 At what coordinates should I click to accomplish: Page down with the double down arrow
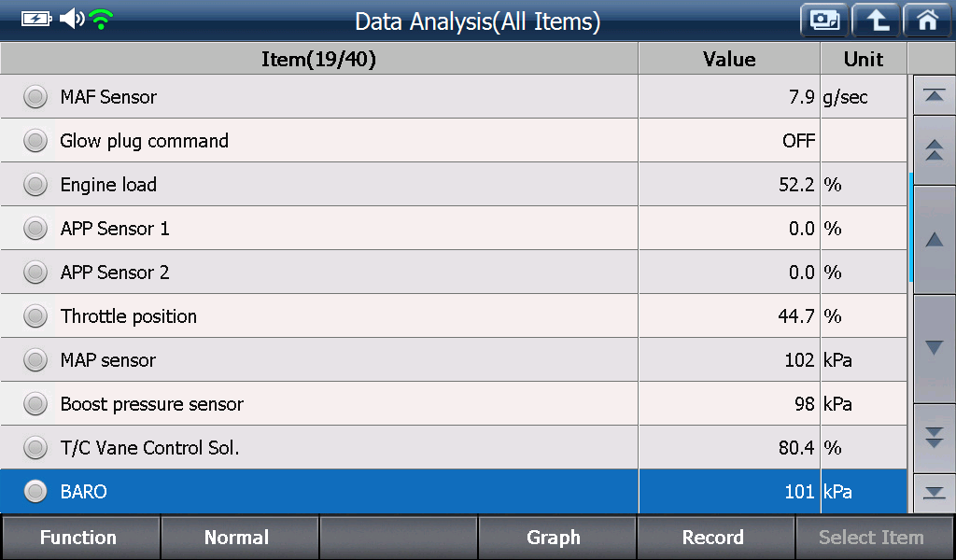(934, 438)
